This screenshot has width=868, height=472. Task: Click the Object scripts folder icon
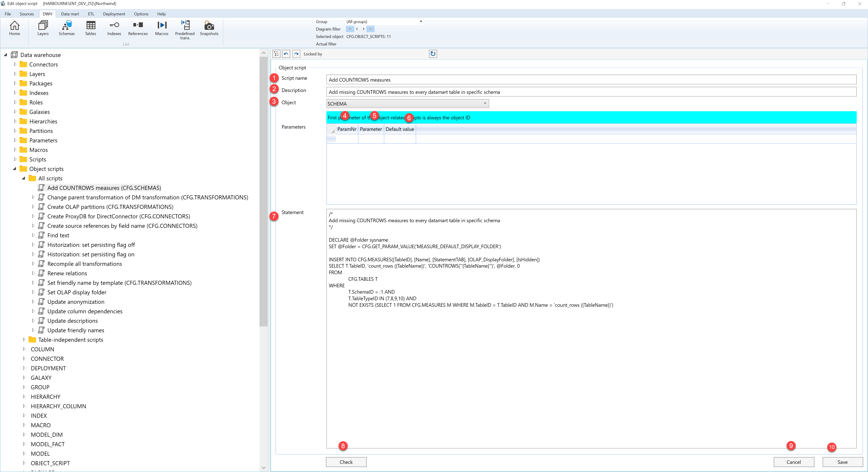(x=23, y=169)
